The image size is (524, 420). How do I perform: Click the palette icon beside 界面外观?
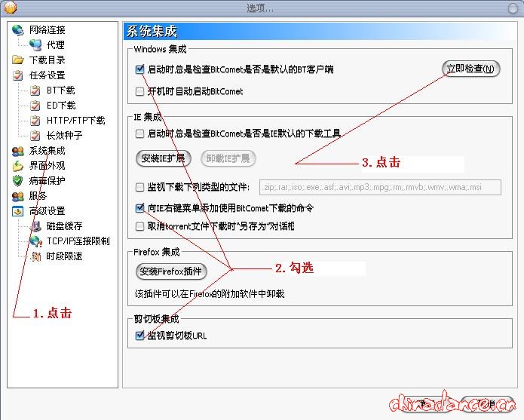coord(18,166)
